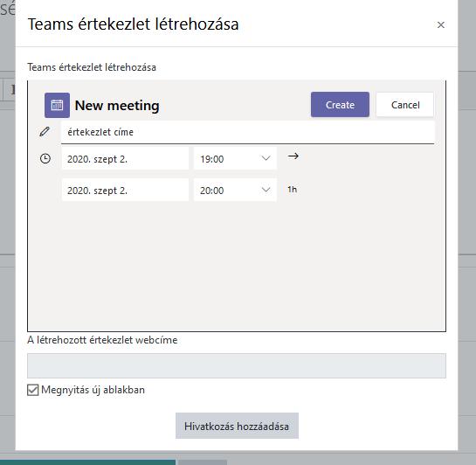Image resolution: width=476 pixels, height=465 pixels.
Task: Toggle Megnyitás új ablakban checkbox
Action: (33, 390)
